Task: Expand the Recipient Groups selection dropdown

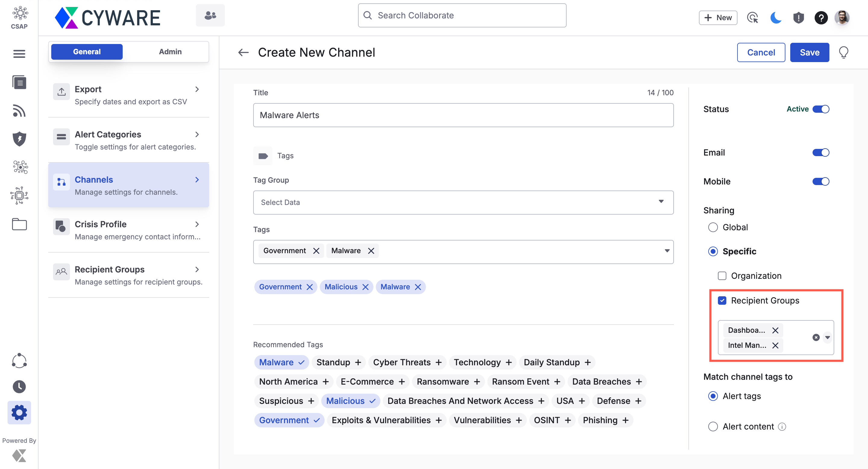Action: 828,337
